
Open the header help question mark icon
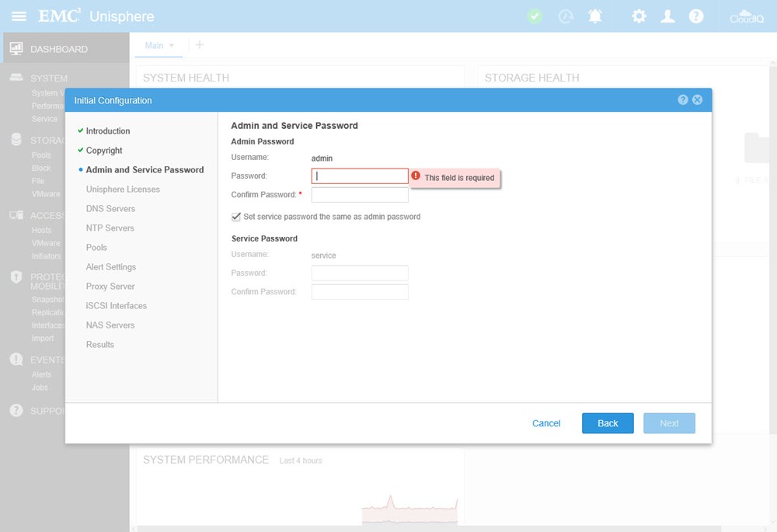click(696, 16)
